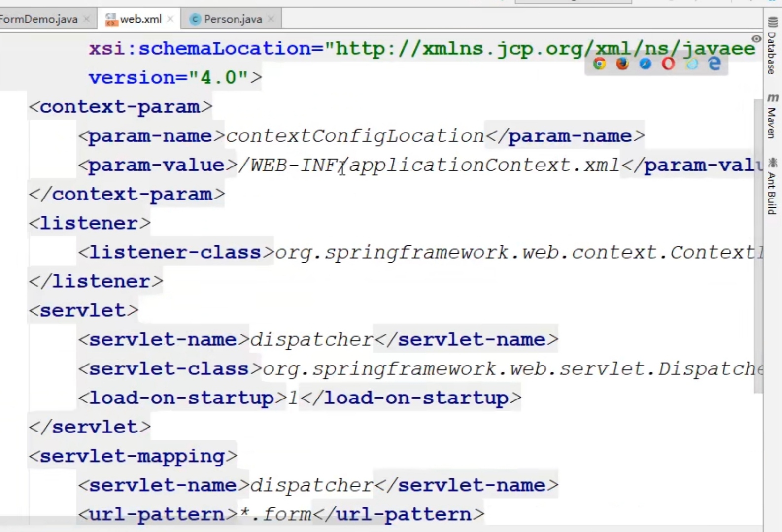
Task: Open page in Edge browser icon
Action: [x=714, y=64]
